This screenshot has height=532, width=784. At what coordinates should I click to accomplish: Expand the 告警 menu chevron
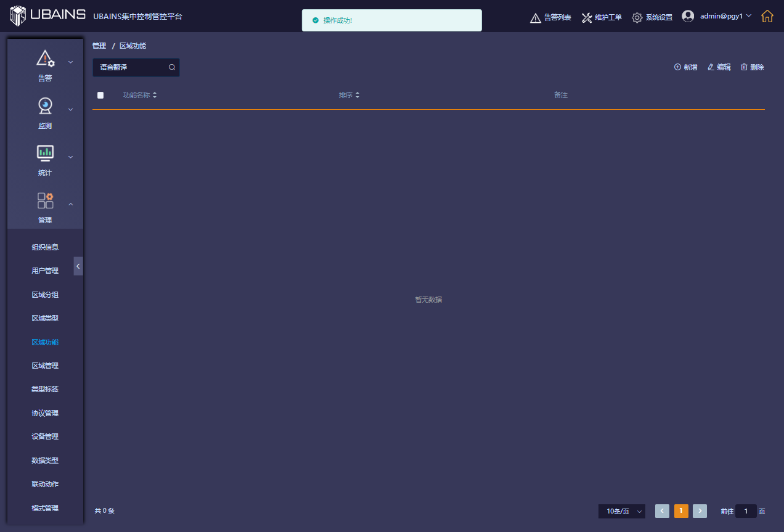[x=70, y=62]
